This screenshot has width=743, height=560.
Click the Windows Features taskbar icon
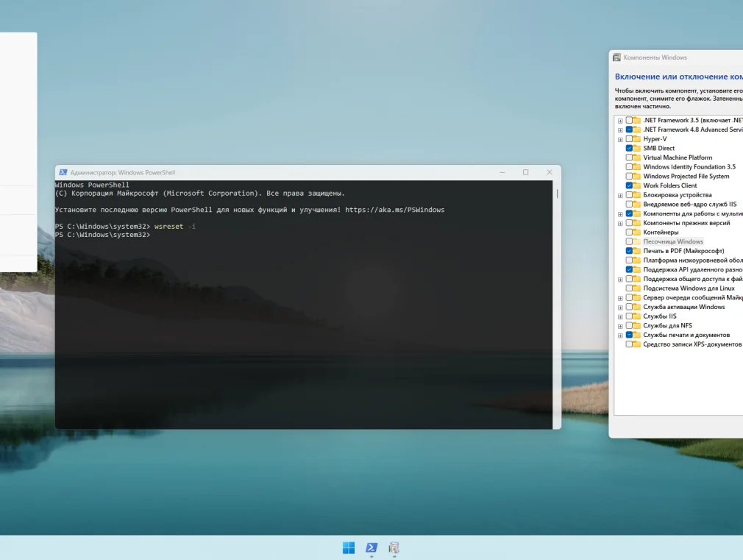394,547
